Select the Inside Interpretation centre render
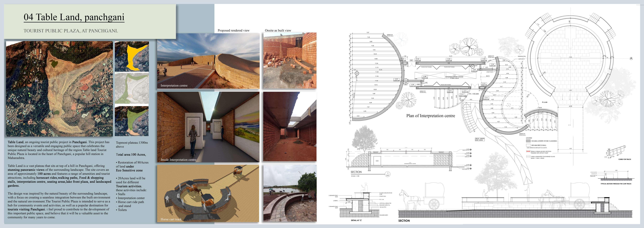Image resolution: width=644 pixels, height=228 pixels. tap(208, 127)
